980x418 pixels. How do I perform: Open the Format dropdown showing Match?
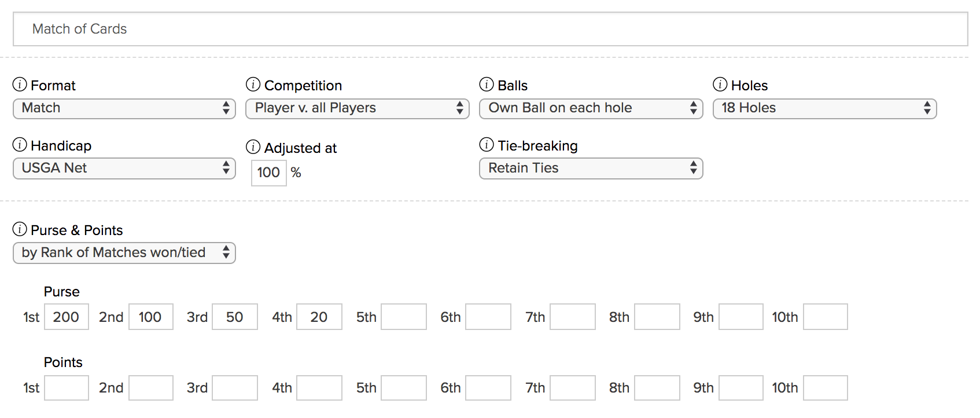124,108
